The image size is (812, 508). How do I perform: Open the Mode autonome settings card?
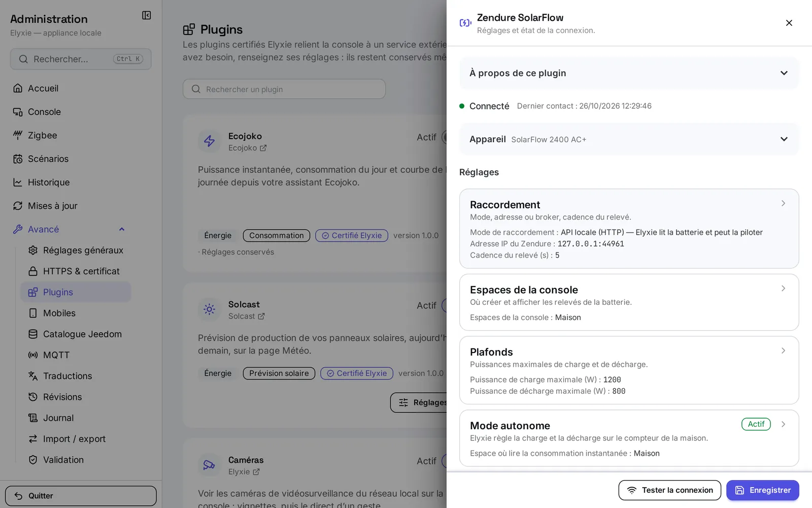click(629, 438)
